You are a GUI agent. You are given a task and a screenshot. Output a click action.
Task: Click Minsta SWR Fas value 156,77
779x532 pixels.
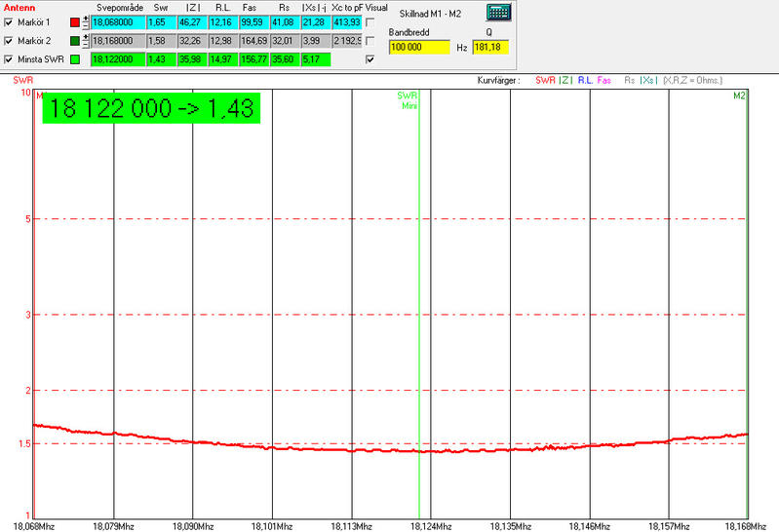click(x=254, y=59)
